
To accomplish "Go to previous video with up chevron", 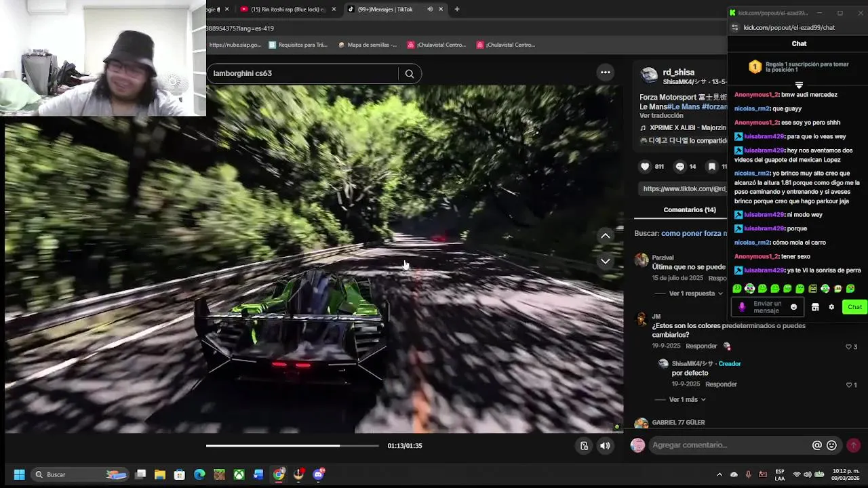I will coord(606,236).
